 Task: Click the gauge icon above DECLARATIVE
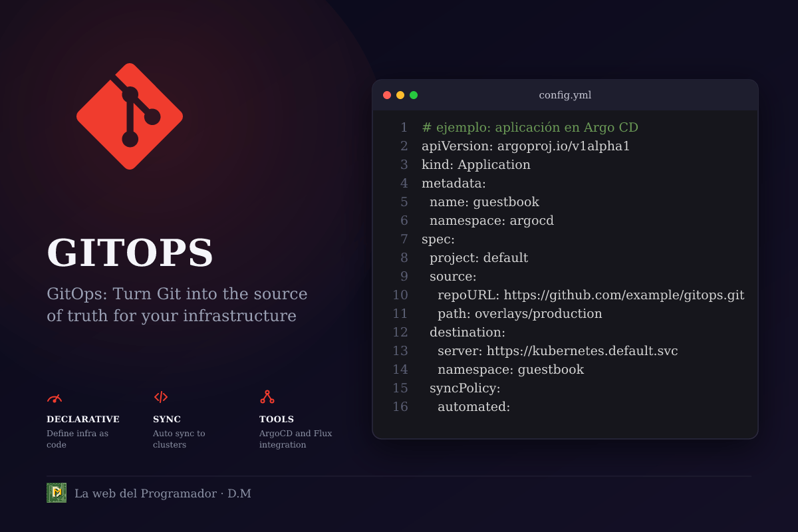[55, 398]
